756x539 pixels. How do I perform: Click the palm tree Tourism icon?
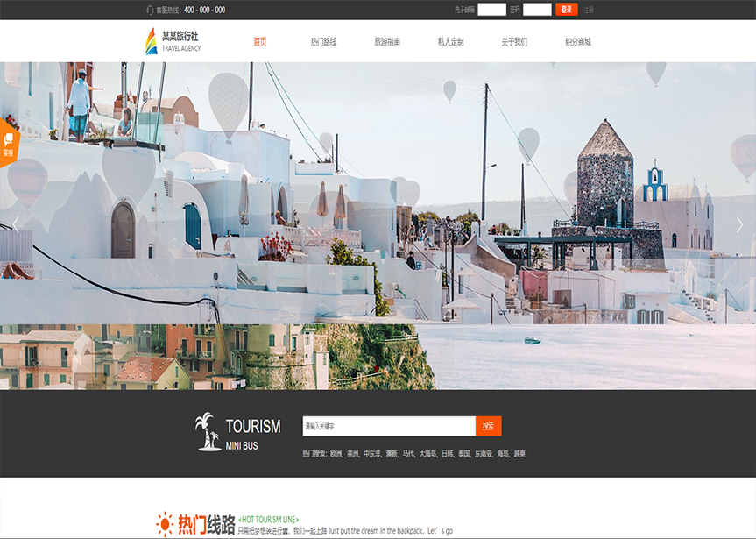[x=208, y=432]
